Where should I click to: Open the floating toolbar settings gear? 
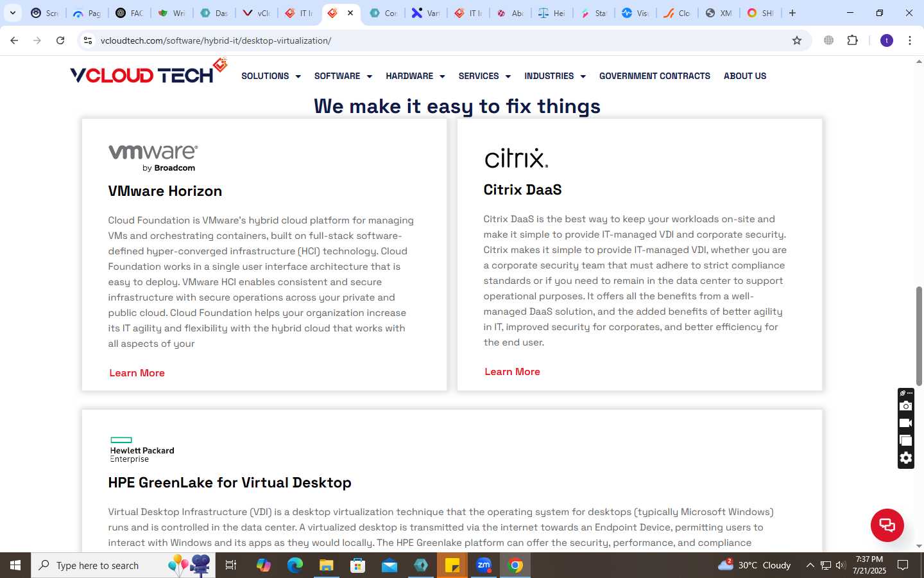[905, 458]
